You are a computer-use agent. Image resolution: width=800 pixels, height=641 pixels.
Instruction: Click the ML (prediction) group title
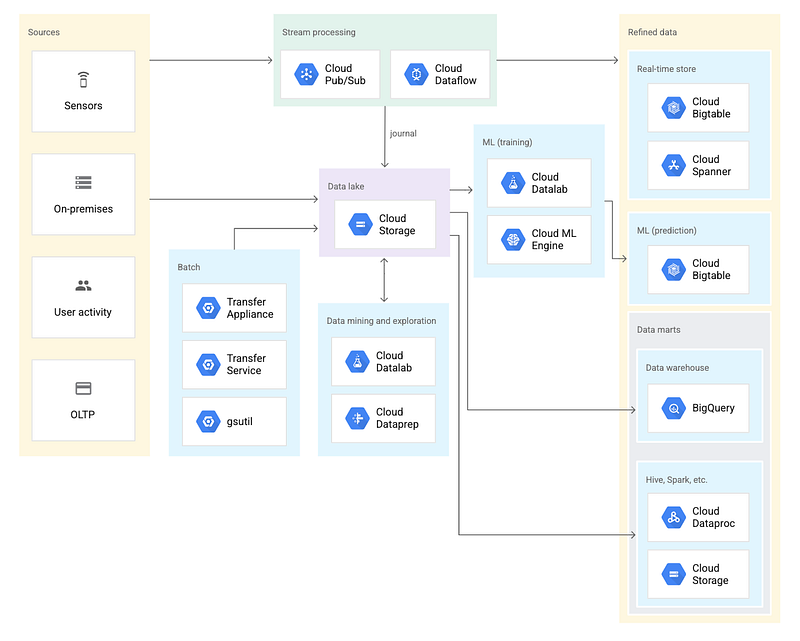pos(666,231)
